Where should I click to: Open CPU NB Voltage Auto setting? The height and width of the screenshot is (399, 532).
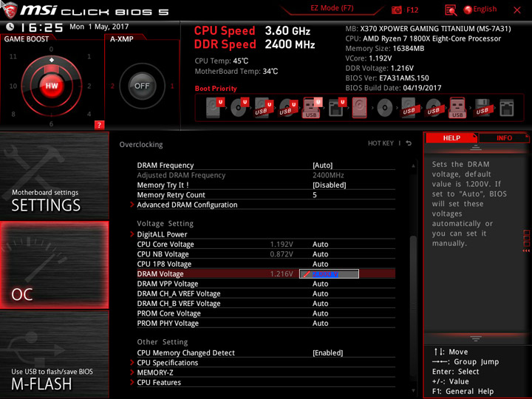point(320,254)
